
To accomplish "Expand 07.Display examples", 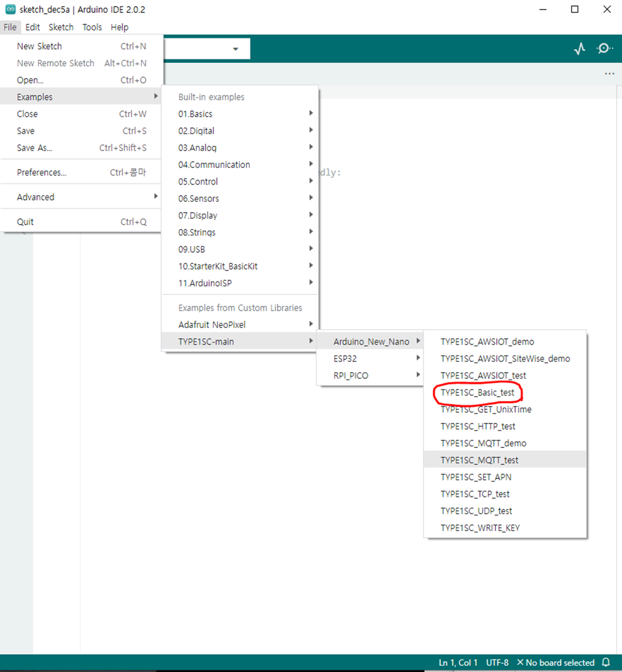I will tap(240, 216).
